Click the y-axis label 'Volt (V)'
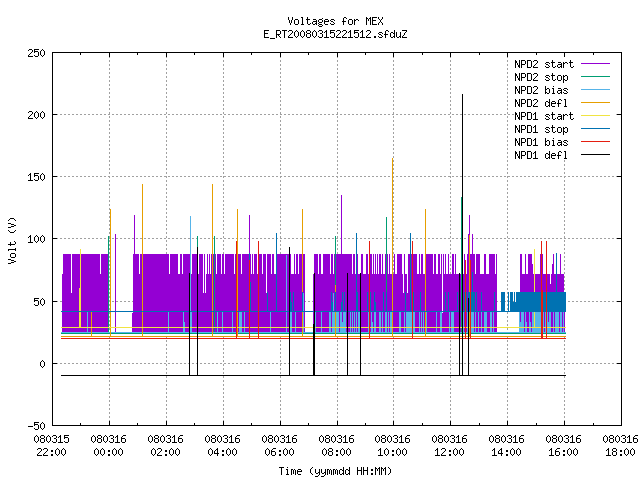Viewport: 640px width, 480px height. [x=13, y=240]
